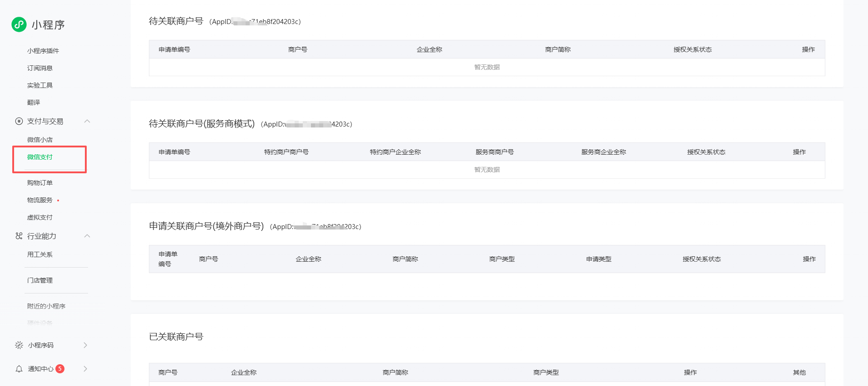Collapse the 支付与交易 section chevron
Screen dimensions: 868x386
coord(87,121)
